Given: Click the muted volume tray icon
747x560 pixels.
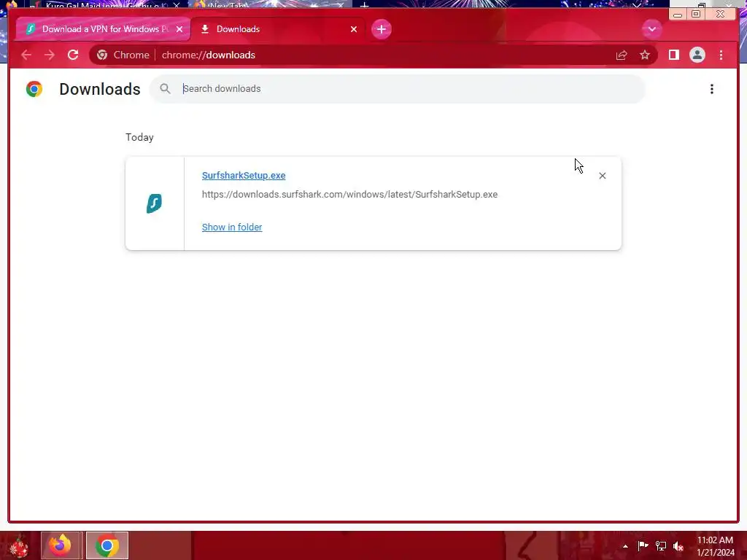Looking at the screenshot, I should coord(678,546).
